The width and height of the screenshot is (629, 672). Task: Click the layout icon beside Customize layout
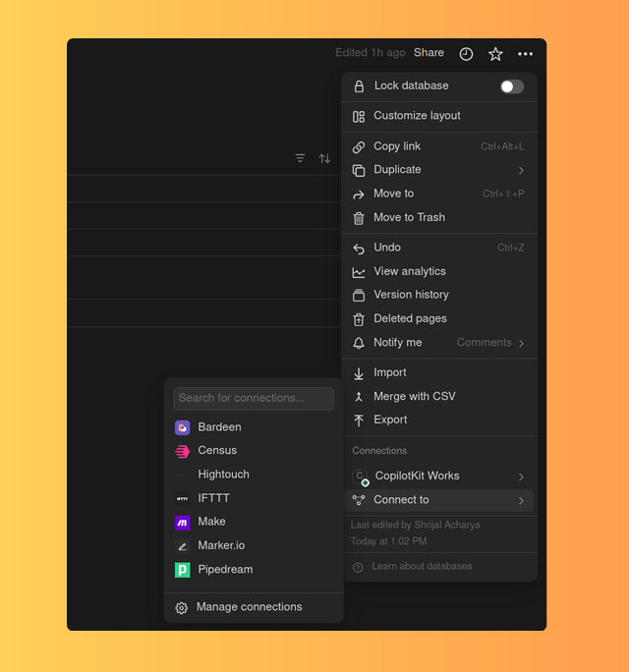tap(359, 117)
